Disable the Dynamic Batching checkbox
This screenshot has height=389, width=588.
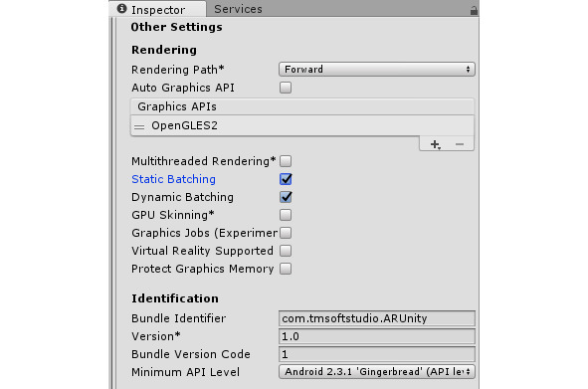286,197
